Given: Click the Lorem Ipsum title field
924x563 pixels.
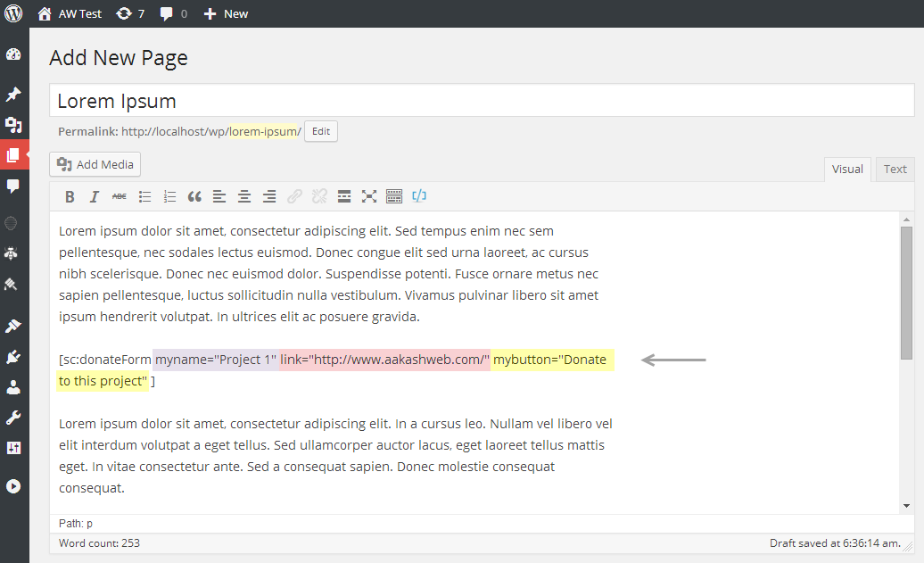Looking at the screenshot, I should pyautogui.click(x=482, y=101).
